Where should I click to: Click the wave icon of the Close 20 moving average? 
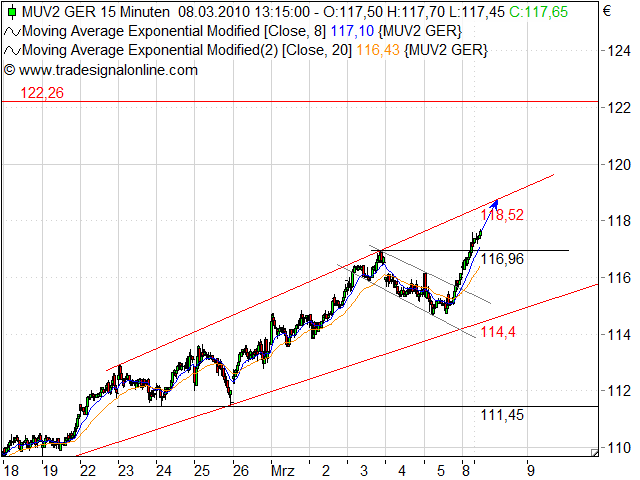point(11,50)
